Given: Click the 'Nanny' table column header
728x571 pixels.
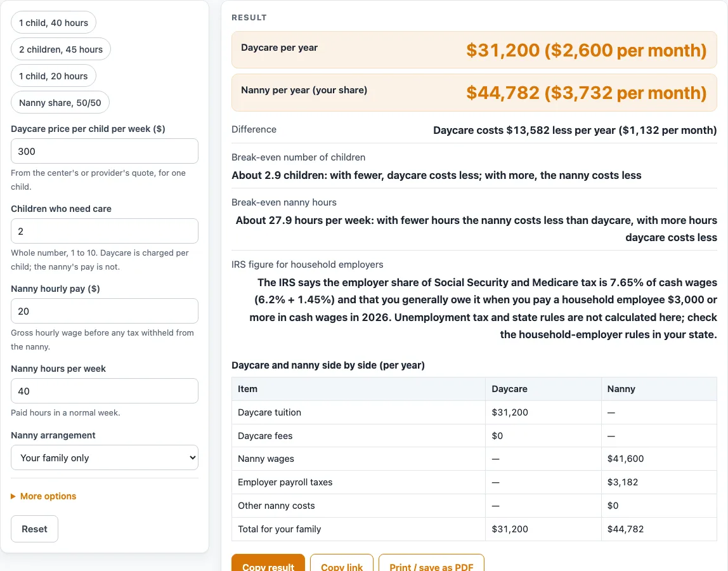Looking at the screenshot, I should click(621, 389).
